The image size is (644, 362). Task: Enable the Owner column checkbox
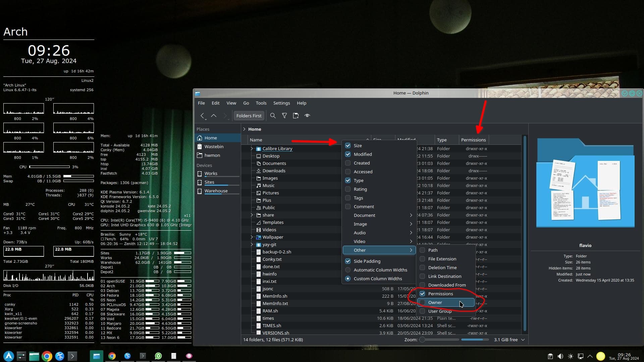[x=423, y=302]
